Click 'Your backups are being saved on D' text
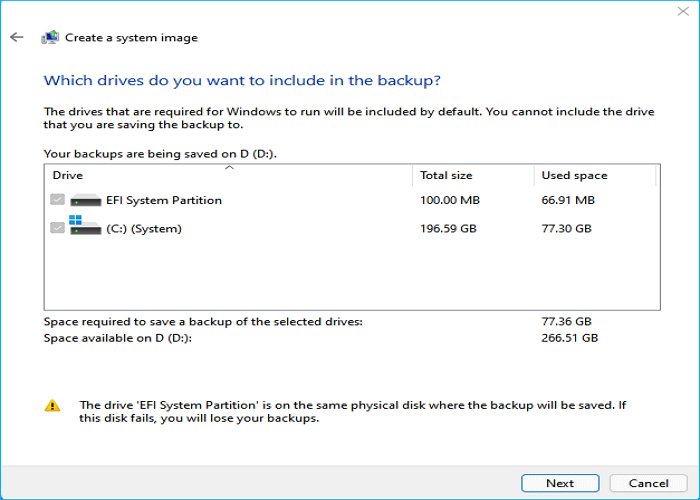Viewport: 700px width, 500px height. tap(160, 154)
